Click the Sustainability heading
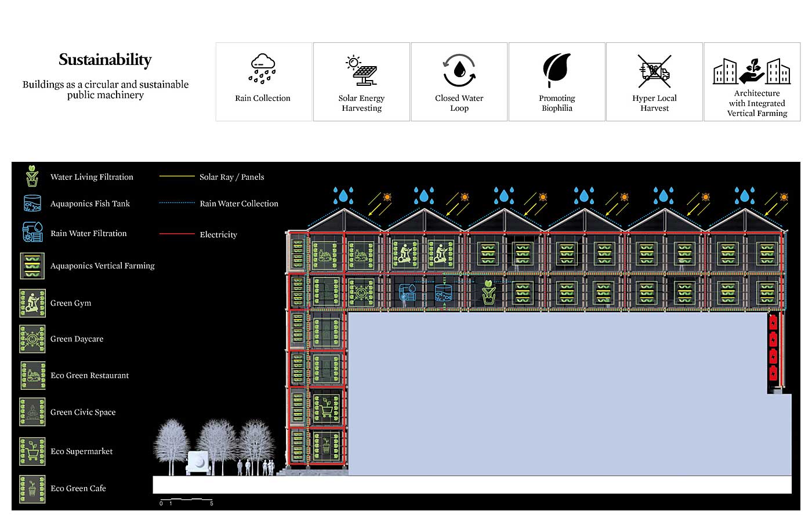The height and width of the screenshot is (522, 812). (105, 60)
